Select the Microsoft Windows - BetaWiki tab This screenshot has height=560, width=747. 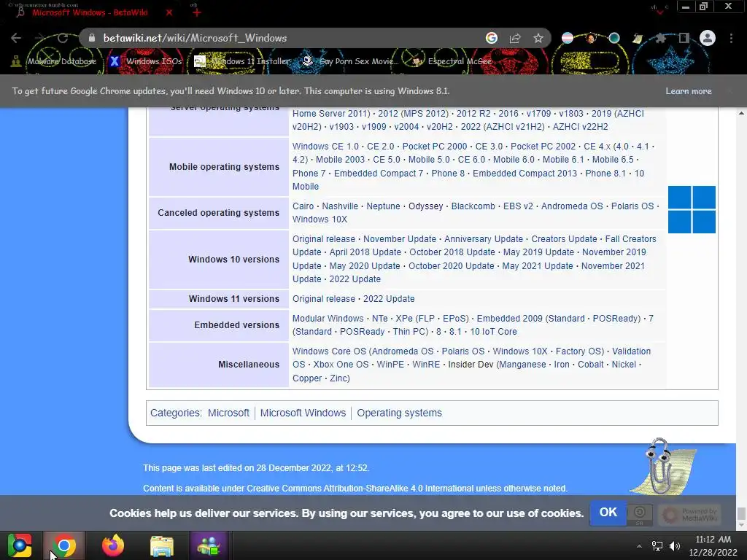coord(90,12)
